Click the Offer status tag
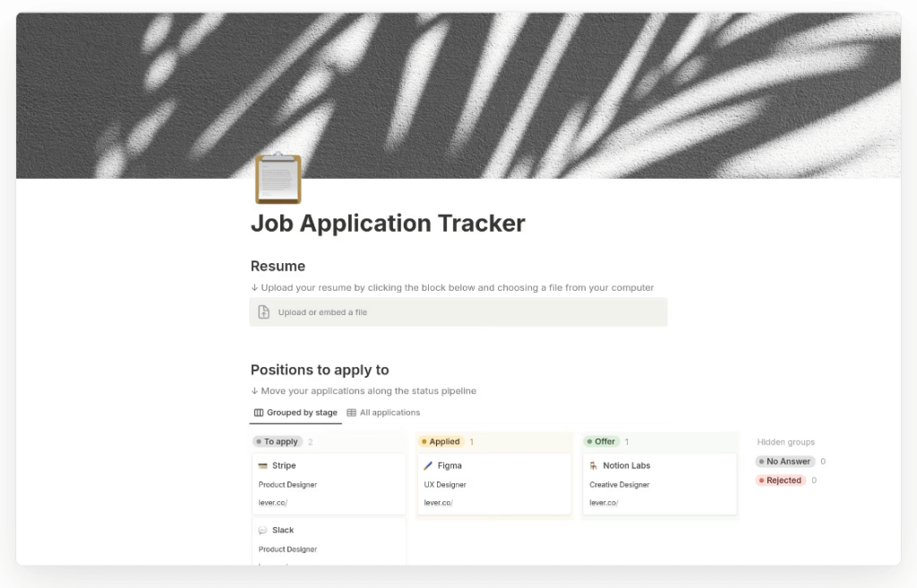Image resolution: width=917 pixels, height=588 pixels. 601,442
